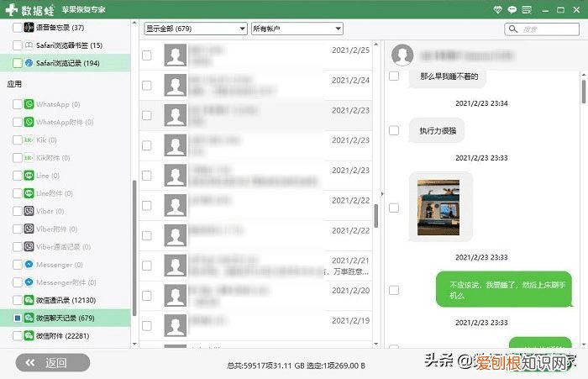Click the WhatsApp附件 icon
Viewport: 588px width, 379px height.
point(29,122)
